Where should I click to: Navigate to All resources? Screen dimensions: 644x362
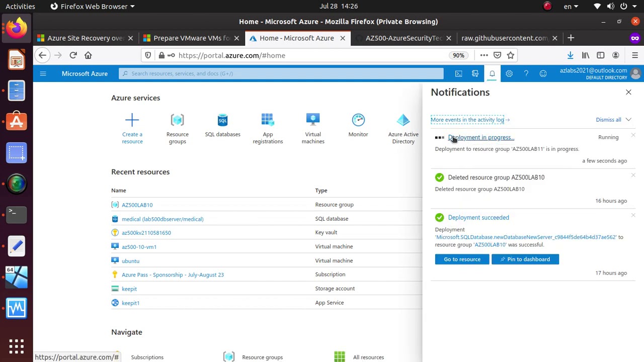click(368, 357)
